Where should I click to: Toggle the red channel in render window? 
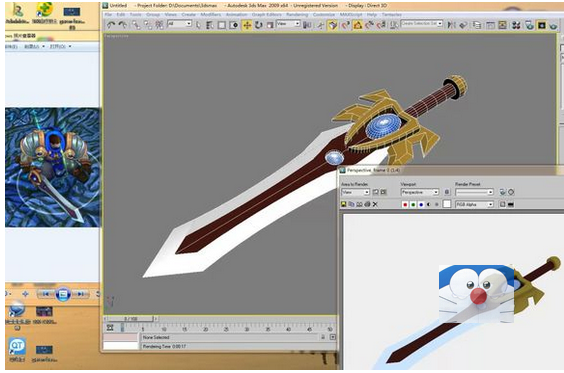[x=405, y=204]
